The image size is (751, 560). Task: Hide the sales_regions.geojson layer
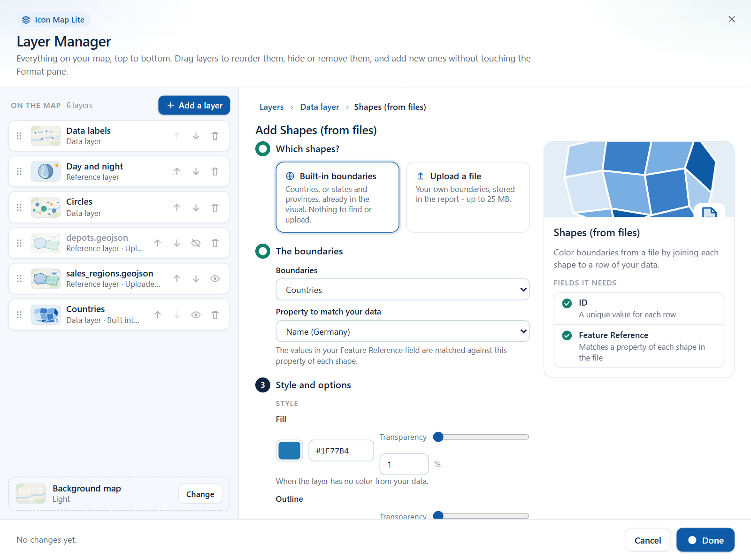[215, 279]
